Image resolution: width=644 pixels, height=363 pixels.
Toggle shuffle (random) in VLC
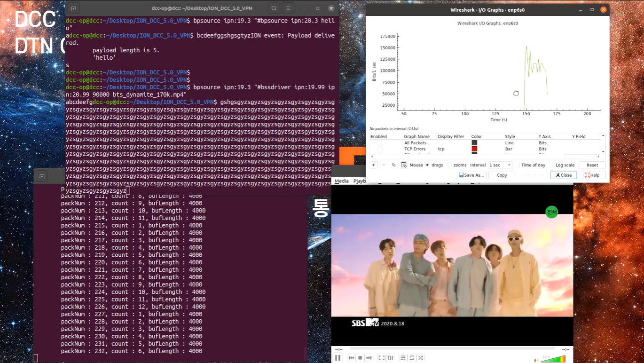tap(421, 358)
